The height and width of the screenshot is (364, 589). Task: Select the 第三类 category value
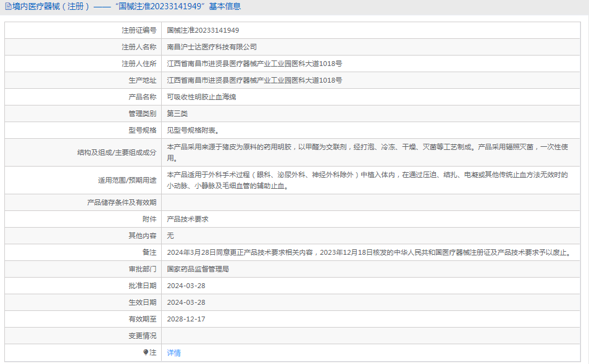point(177,114)
